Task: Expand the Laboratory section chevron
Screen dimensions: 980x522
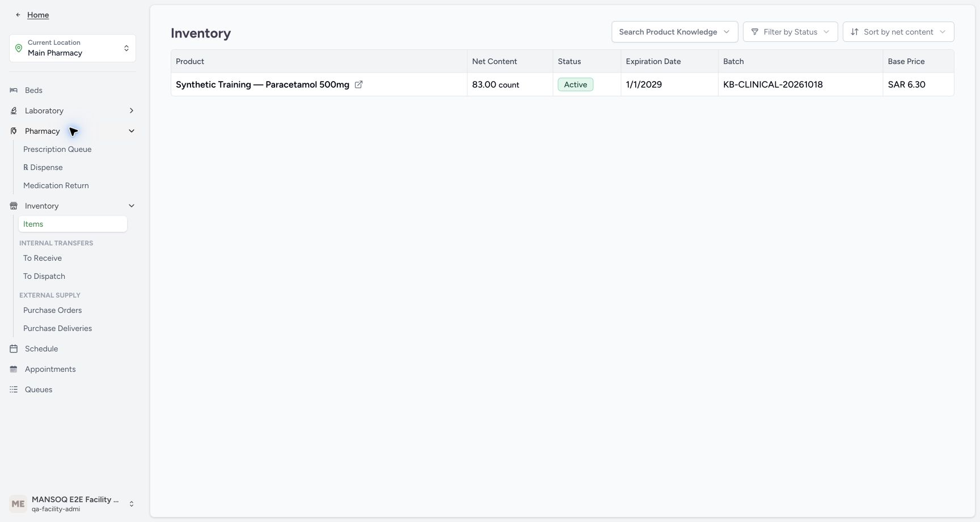Action: point(132,111)
